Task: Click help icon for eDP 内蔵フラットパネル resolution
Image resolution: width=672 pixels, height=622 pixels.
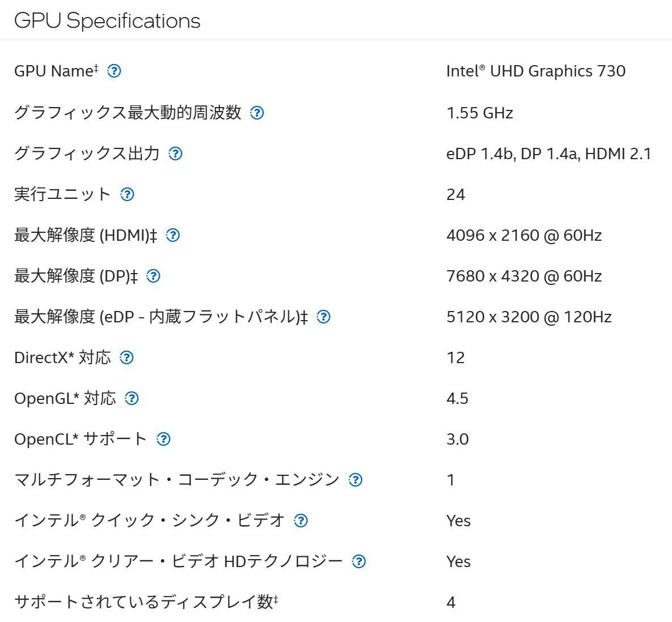Action: click(x=323, y=317)
